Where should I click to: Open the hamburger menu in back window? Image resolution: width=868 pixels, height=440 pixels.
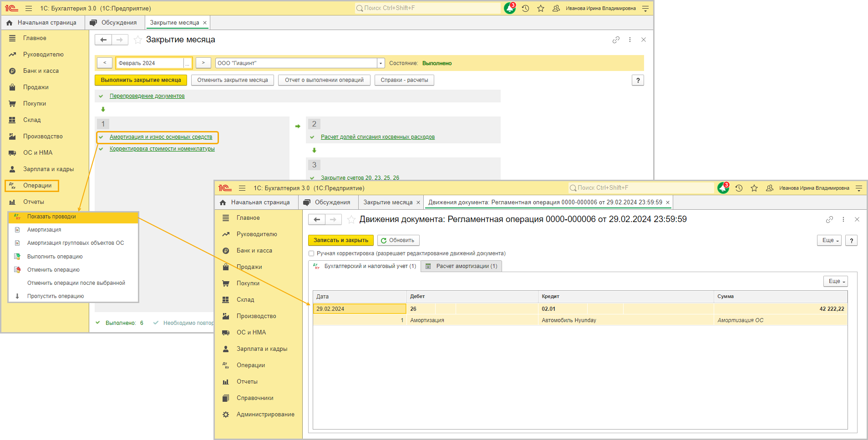click(x=29, y=8)
